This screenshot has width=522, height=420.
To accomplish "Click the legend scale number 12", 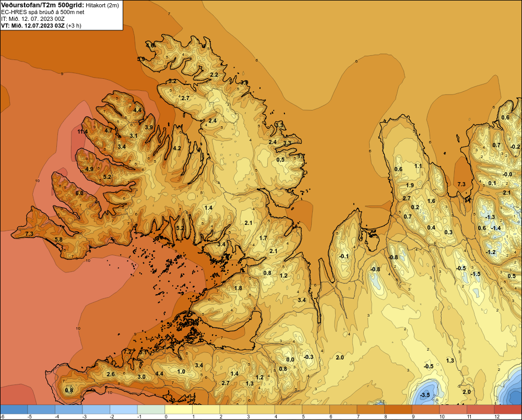I will click(497, 417).
